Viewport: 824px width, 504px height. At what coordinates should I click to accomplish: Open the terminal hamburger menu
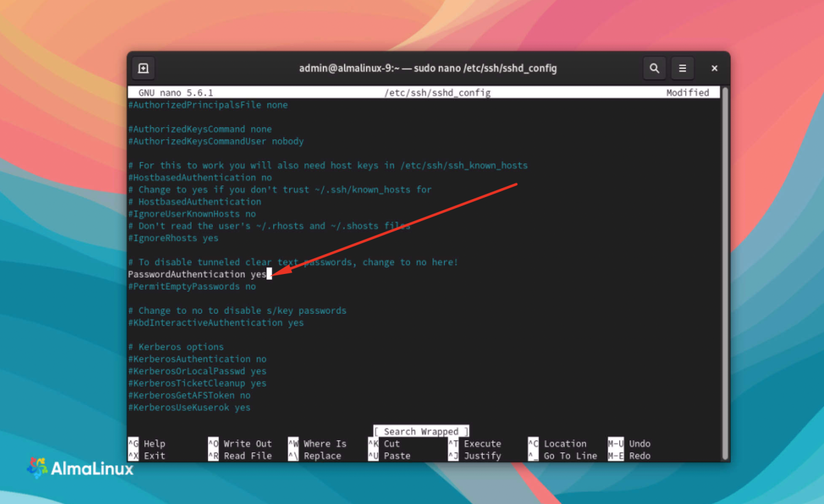(683, 69)
